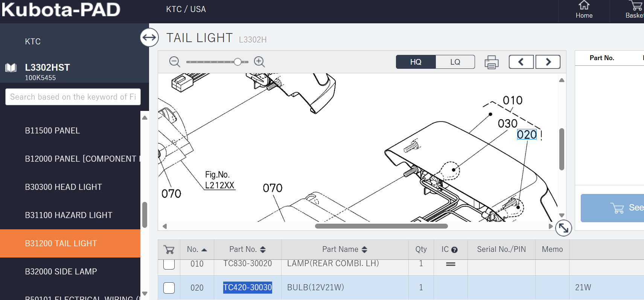Screen dimensions: 644x300
Task: Switch diagram quality to LQ
Action: [x=455, y=62]
